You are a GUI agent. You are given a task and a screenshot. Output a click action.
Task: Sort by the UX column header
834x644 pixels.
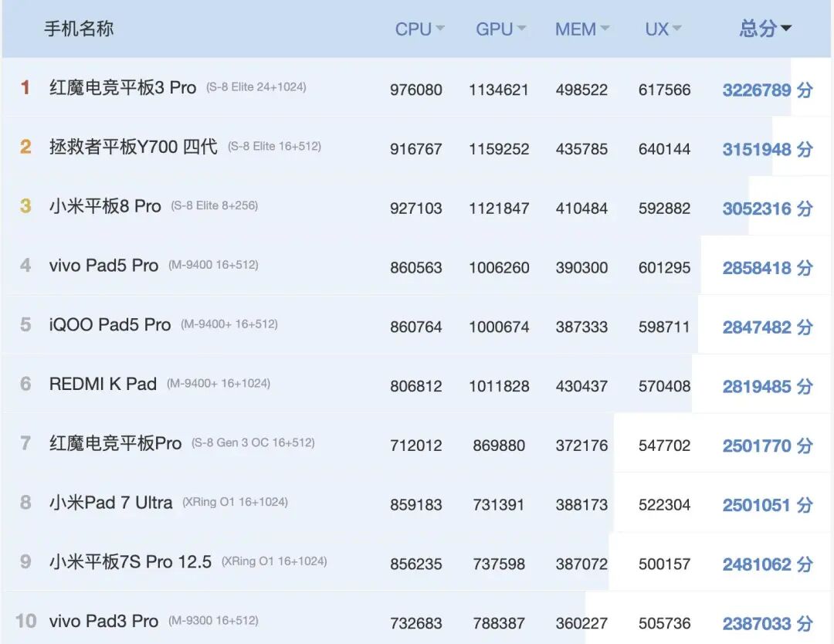click(663, 29)
